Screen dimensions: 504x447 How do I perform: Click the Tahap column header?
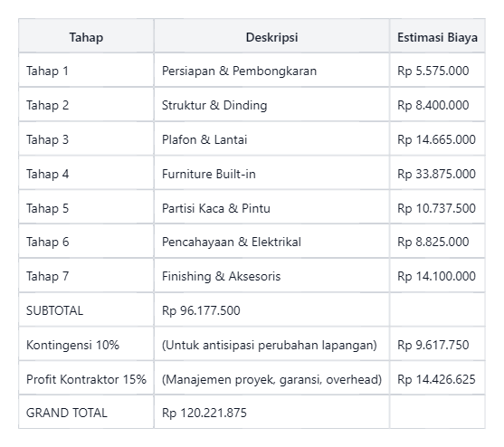86,35
